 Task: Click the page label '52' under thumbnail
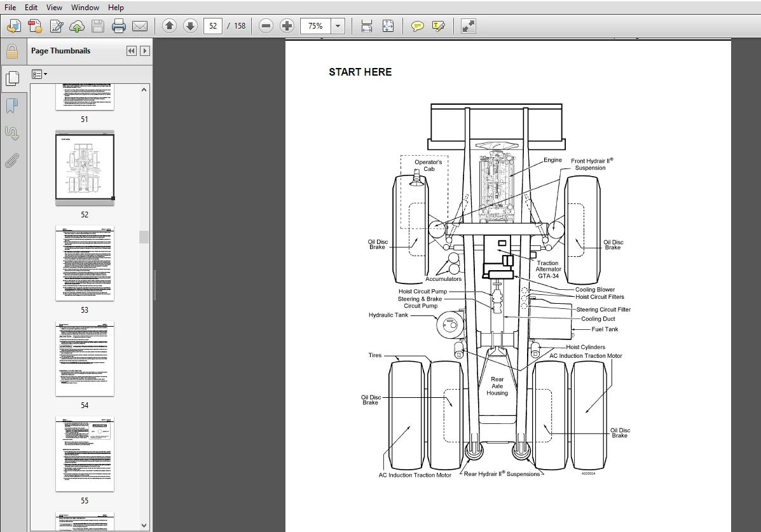[x=85, y=215]
